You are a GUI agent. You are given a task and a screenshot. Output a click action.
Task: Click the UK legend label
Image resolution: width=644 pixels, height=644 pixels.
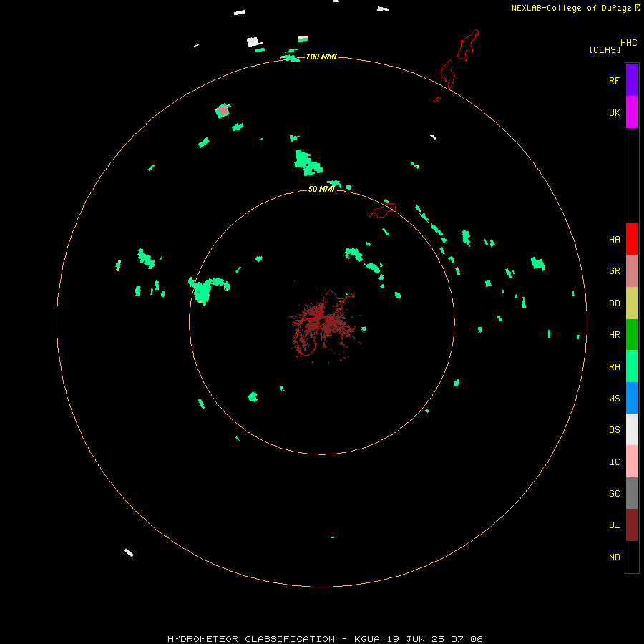pyautogui.click(x=614, y=113)
